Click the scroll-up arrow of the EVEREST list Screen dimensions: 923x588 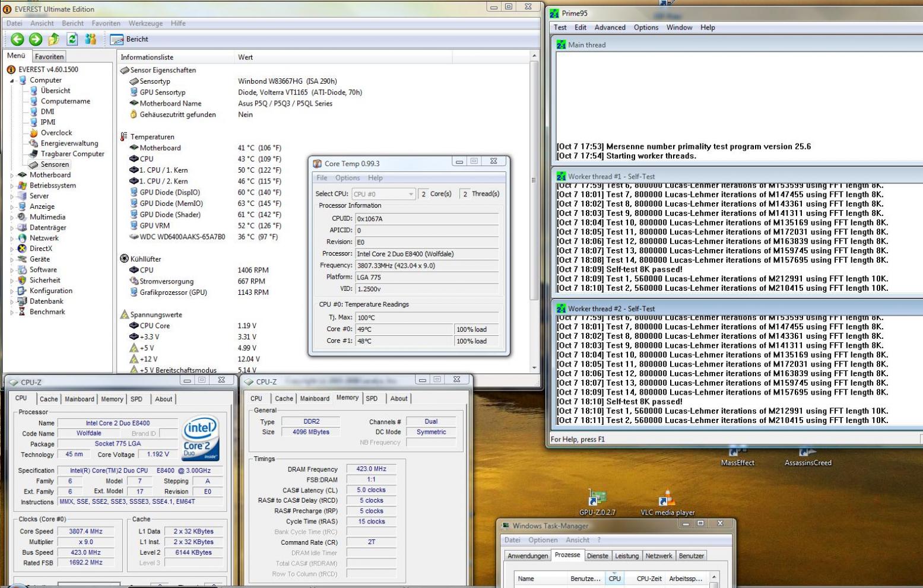click(x=534, y=56)
